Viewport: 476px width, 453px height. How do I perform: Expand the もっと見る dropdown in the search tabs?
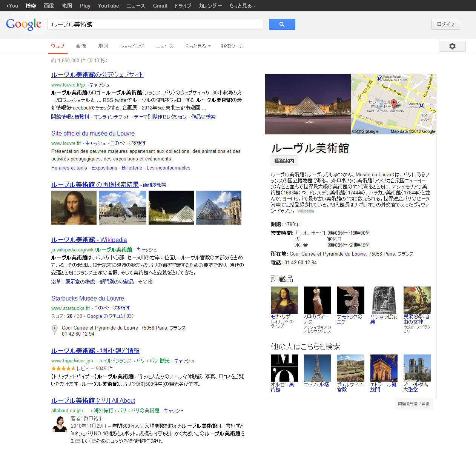click(x=198, y=46)
